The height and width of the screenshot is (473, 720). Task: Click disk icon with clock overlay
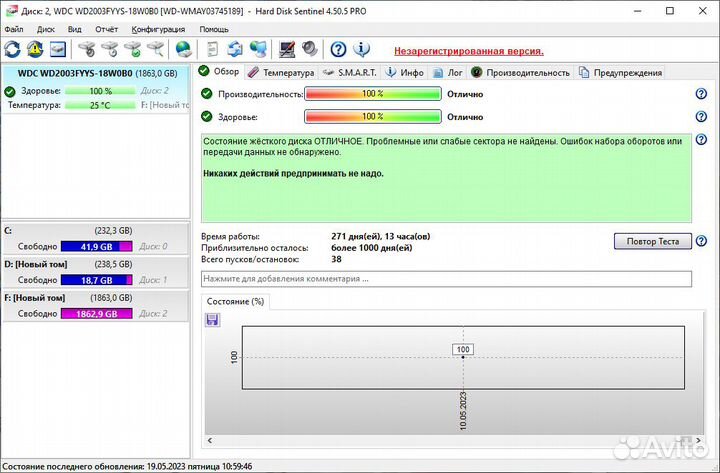pos(109,49)
